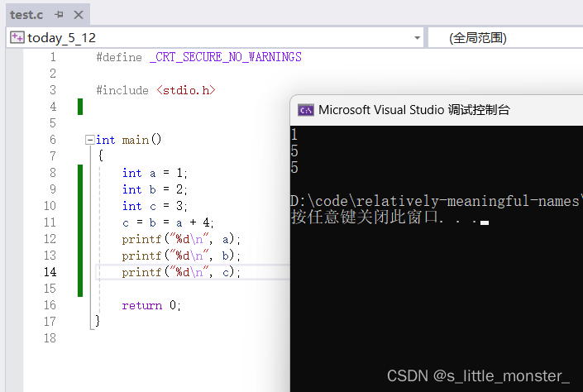Close the test.c tab
Viewport: 583px width, 392px height.
77,15
